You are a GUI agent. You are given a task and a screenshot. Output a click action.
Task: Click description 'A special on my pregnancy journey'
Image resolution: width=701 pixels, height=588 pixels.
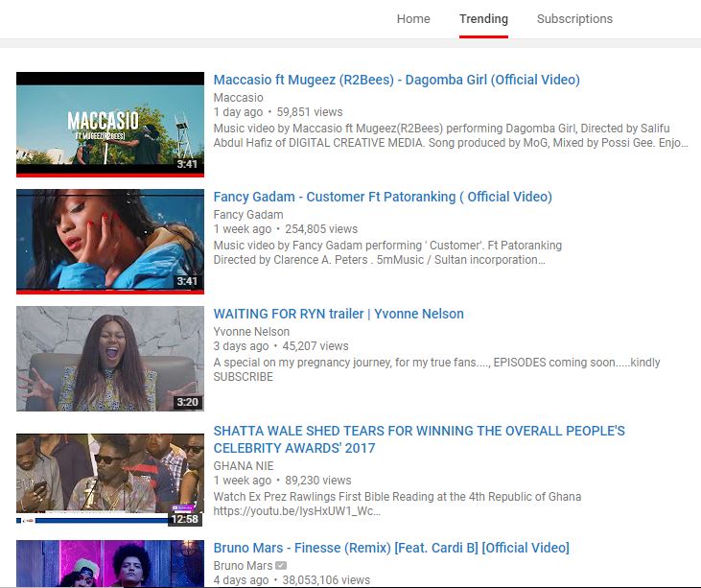click(x=436, y=369)
